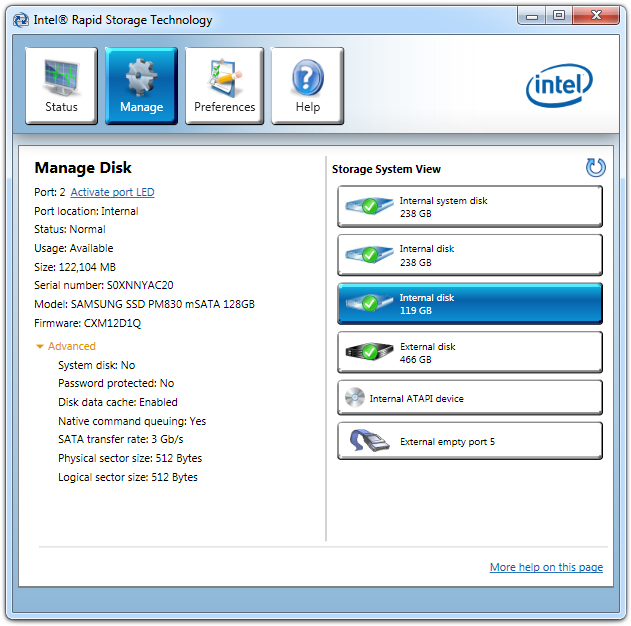The width and height of the screenshot is (631, 626).
Task: Click Disk data cache: Enabled text
Action: pyautogui.click(x=118, y=402)
